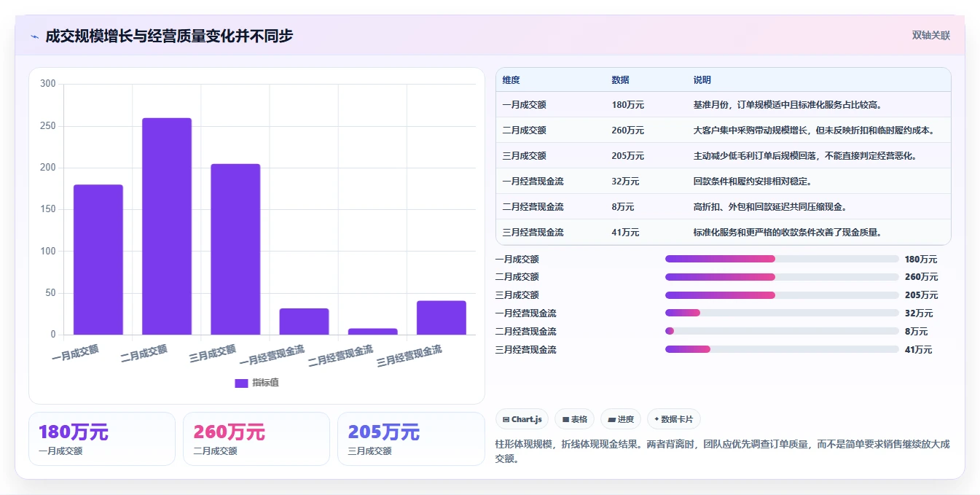Viewport: 980px width, 495px height.
Task: Click the 二月经营现金流 bar in chart
Action: tap(372, 332)
